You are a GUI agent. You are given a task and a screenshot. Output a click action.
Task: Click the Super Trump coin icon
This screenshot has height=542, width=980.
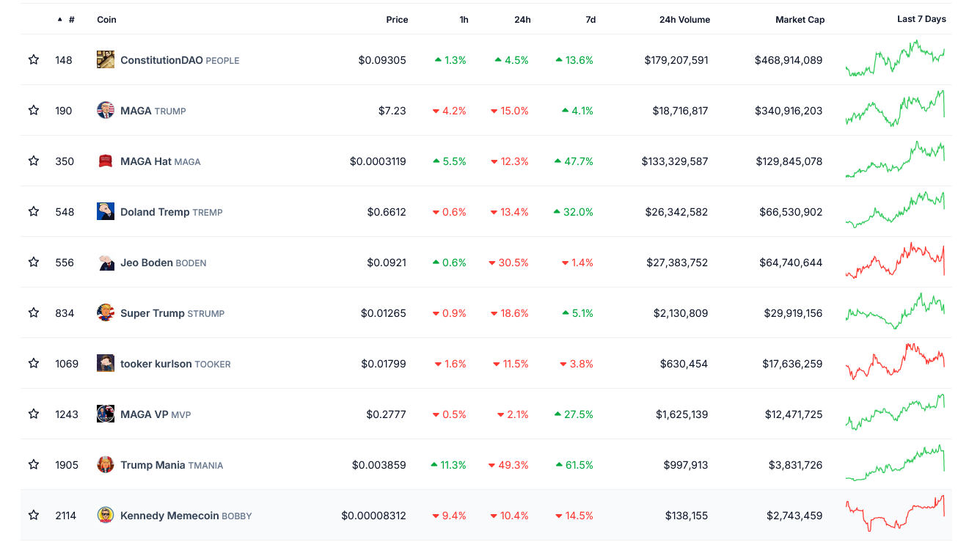click(x=106, y=313)
